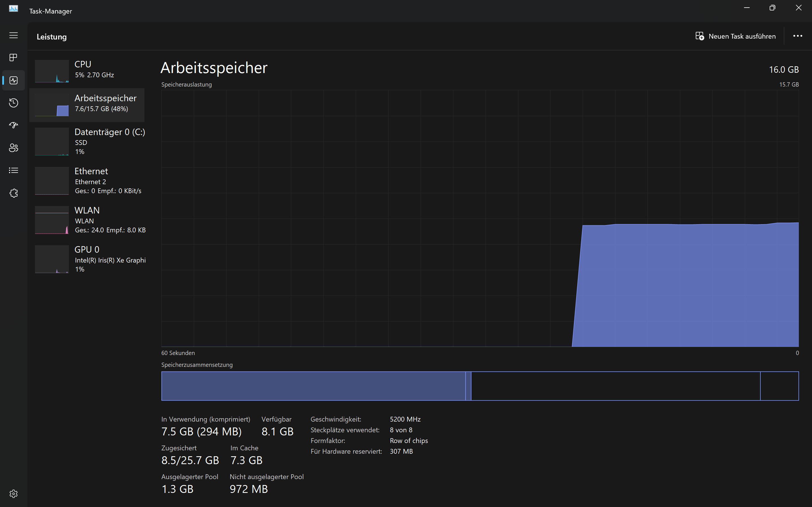Image resolution: width=812 pixels, height=507 pixels.
Task: Click the in-use segment of memory composition bar
Action: pos(313,386)
